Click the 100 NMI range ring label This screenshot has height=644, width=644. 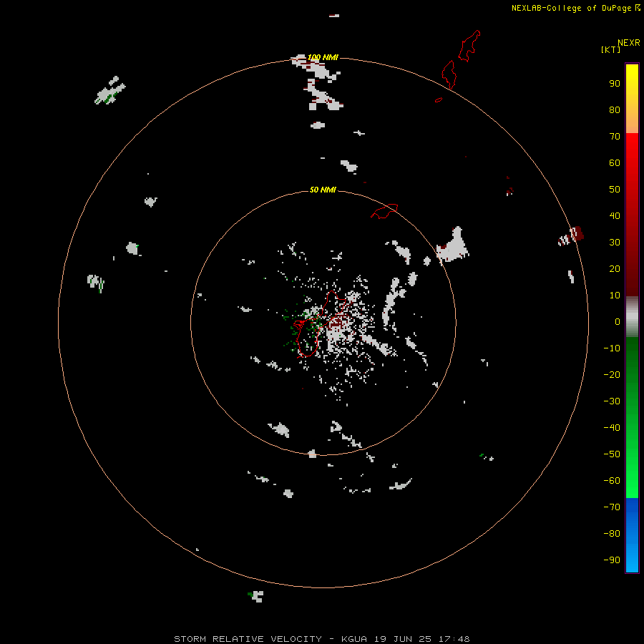click(x=323, y=57)
